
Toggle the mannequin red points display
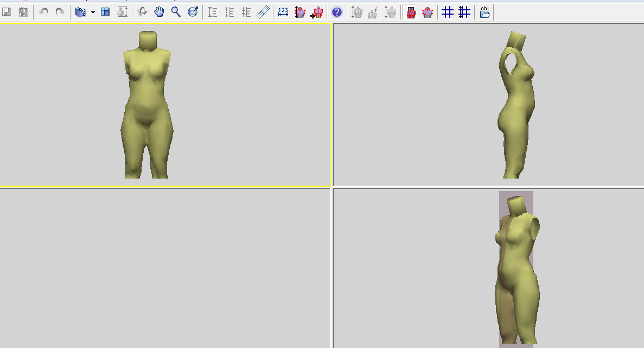[x=428, y=12]
